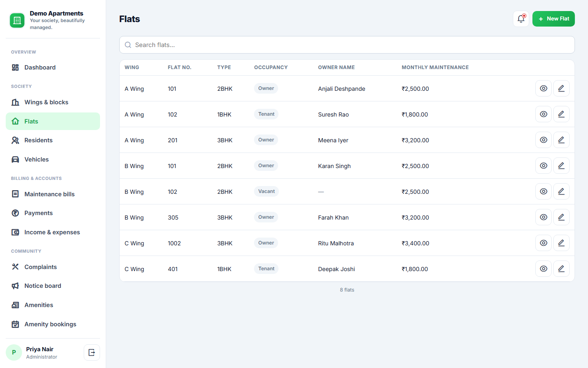Click edit pencil for Farah Khan's flat
This screenshot has height=368, width=588.
click(561, 217)
